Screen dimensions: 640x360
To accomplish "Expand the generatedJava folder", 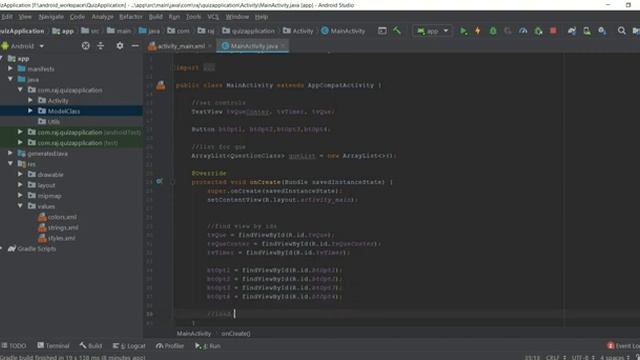I will 10,153.
